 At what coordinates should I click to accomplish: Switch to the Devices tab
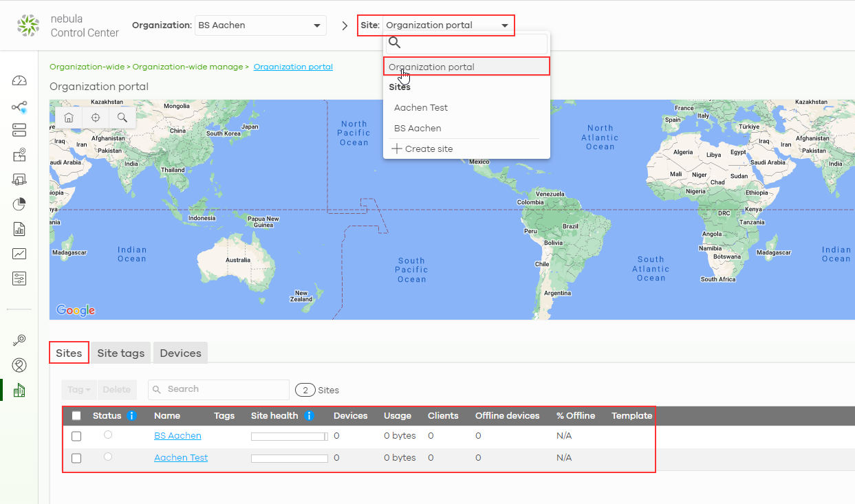click(x=180, y=353)
